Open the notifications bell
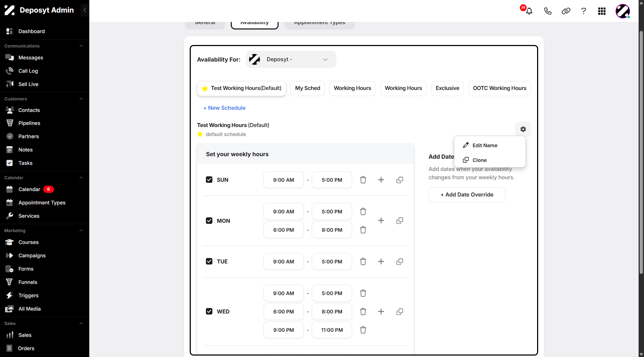This screenshot has width=644, height=357. point(529,11)
